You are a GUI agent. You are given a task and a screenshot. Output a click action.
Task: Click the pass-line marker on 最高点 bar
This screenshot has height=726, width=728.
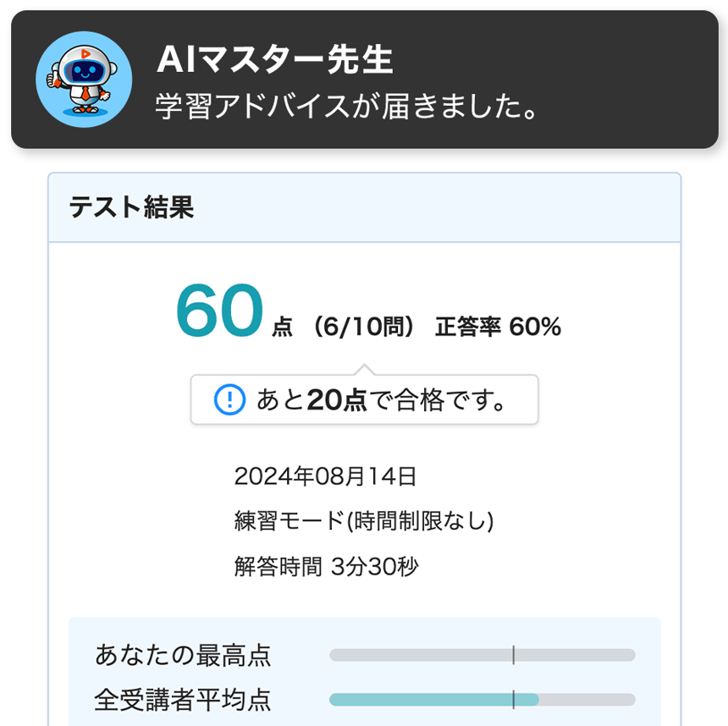point(513,655)
